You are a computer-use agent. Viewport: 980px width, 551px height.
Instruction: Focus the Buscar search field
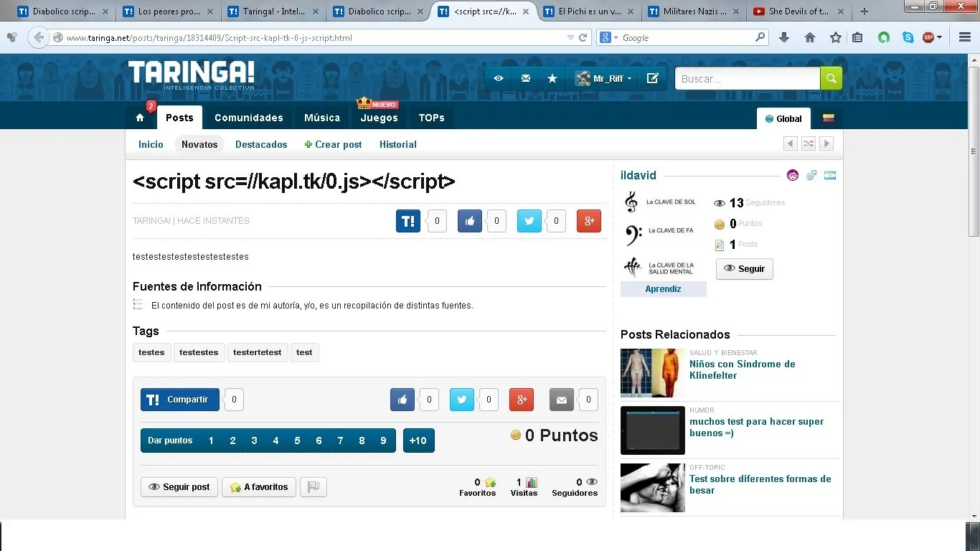(x=748, y=79)
